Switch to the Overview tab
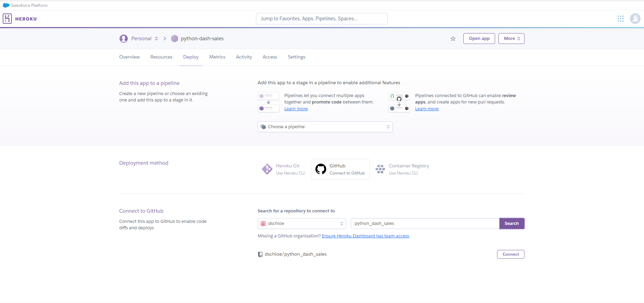 click(129, 57)
